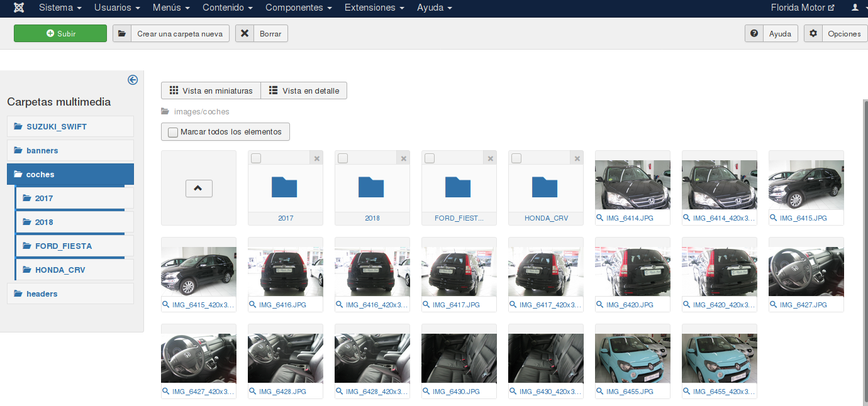Open the Florida Motor site link
Viewport: 868px width, 406px height.
[x=803, y=8]
